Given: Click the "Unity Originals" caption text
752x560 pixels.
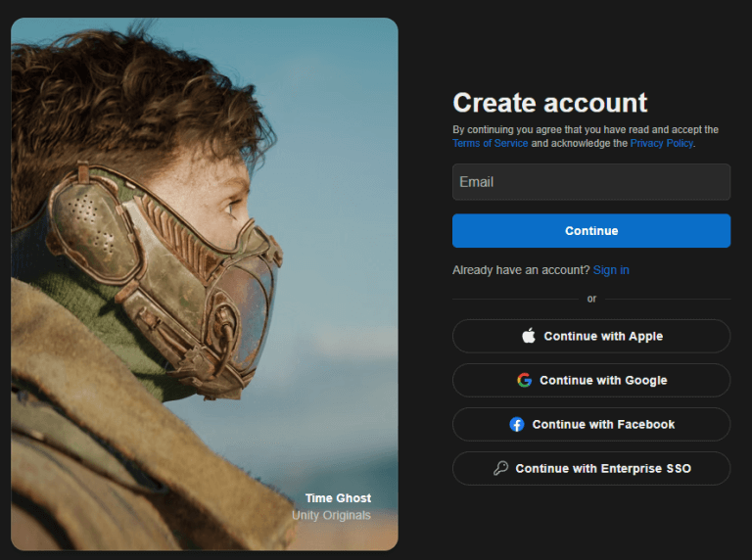Looking at the screenshot, I should 331,515.
